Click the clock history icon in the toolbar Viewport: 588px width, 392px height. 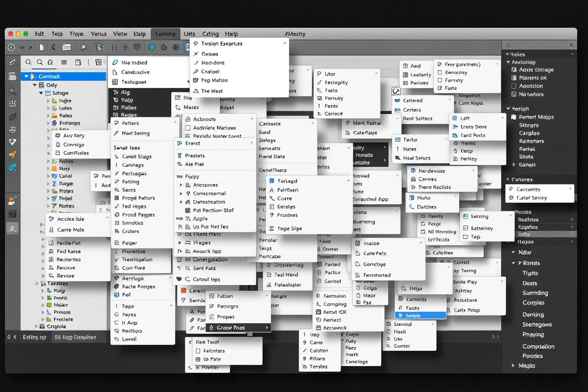(x=11, y=47)
